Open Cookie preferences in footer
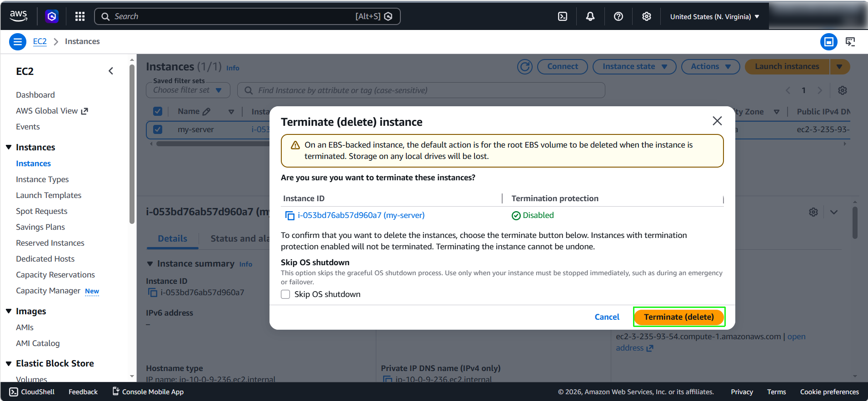This screenshot has height=401, width=868. [x=829, y=392]
